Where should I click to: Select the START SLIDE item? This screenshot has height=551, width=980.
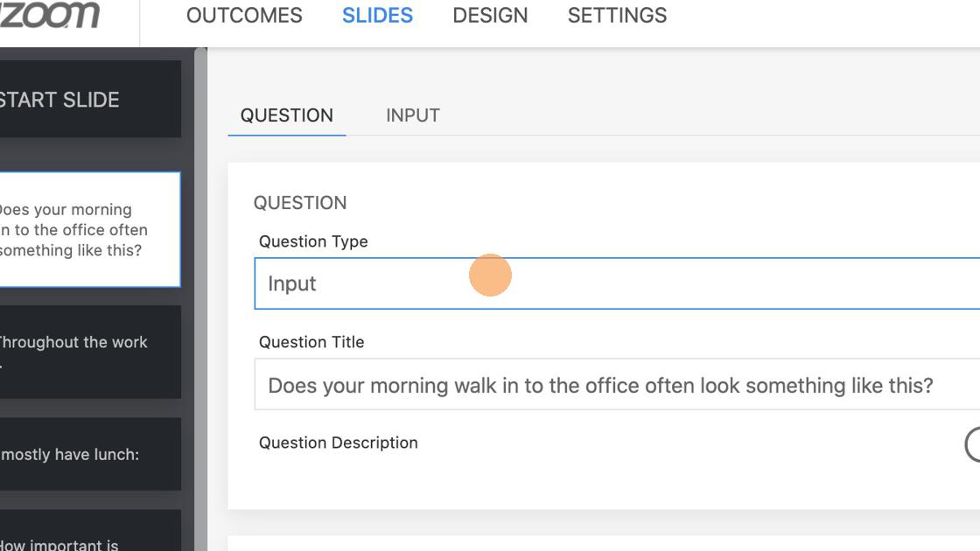[87, 100]
